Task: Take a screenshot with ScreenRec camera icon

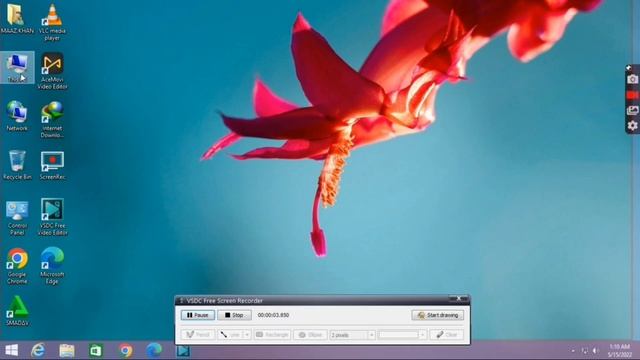Action: coord(632,79)
